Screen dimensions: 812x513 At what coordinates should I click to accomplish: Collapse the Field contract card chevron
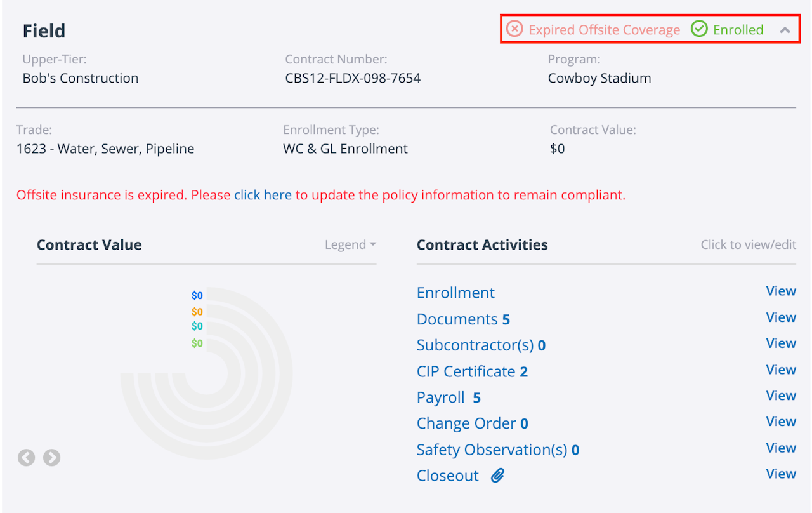(785, 30)
